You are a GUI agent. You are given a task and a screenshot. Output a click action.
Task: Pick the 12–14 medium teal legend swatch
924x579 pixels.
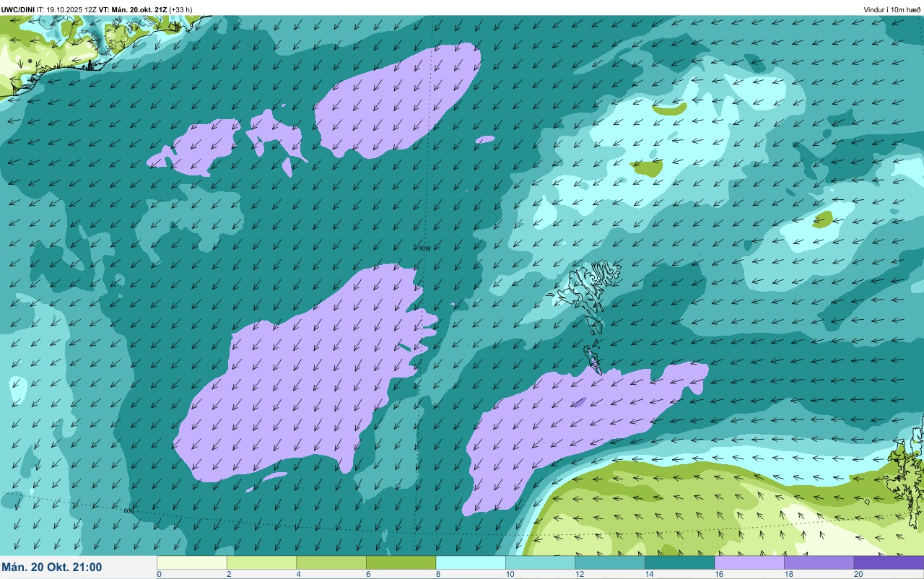tap(610, 562)
